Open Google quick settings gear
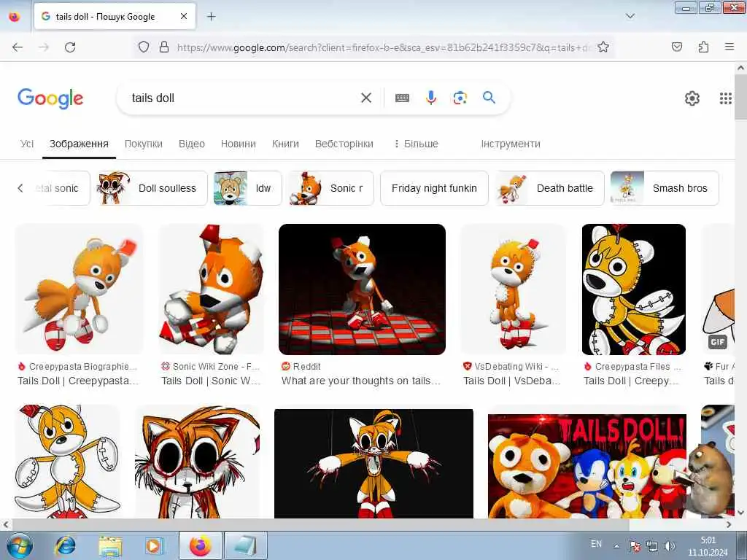 click(692, 98)
